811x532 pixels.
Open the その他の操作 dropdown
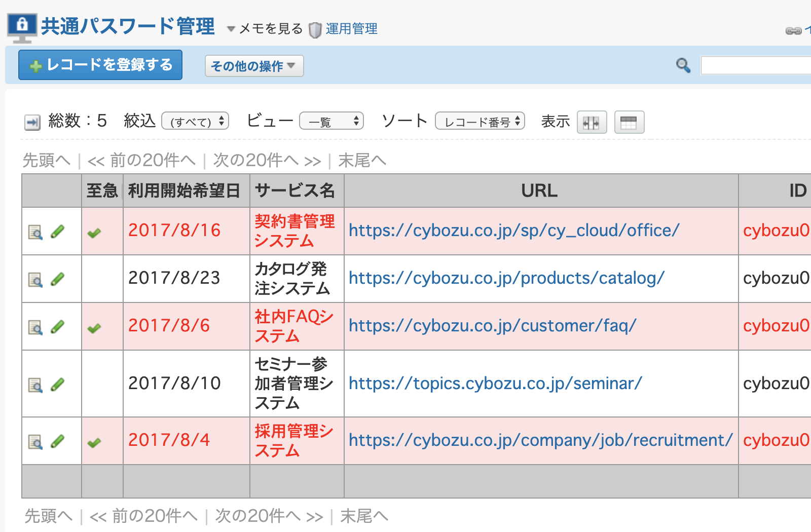pos(254,66)
